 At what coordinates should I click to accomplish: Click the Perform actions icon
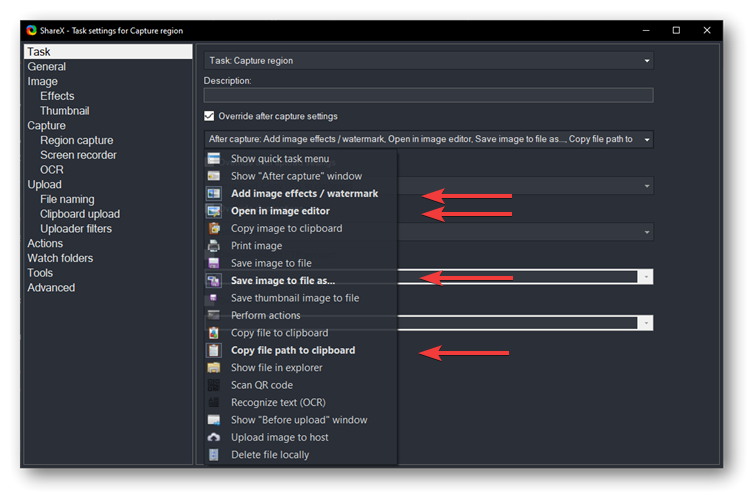pos(213,315)
